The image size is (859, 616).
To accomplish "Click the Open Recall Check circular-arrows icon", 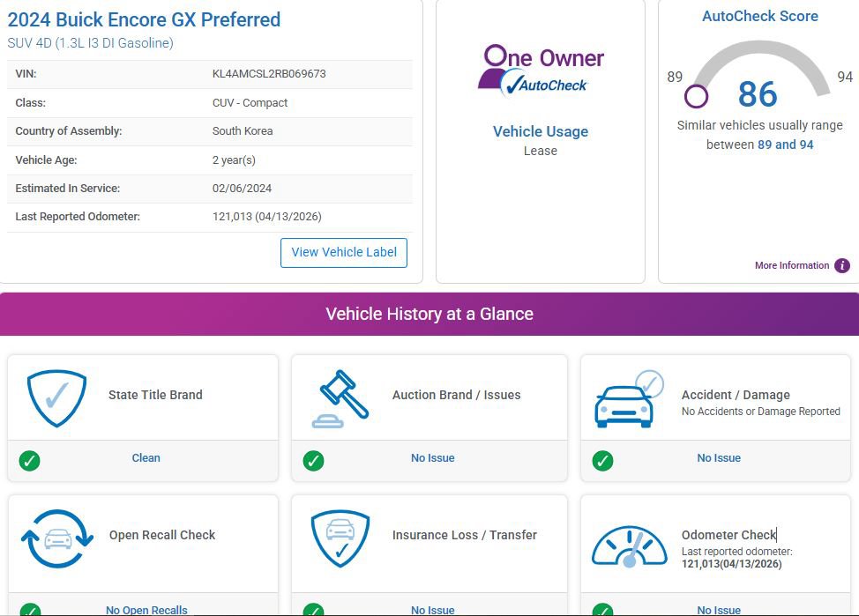I will [x=57, y=538].
